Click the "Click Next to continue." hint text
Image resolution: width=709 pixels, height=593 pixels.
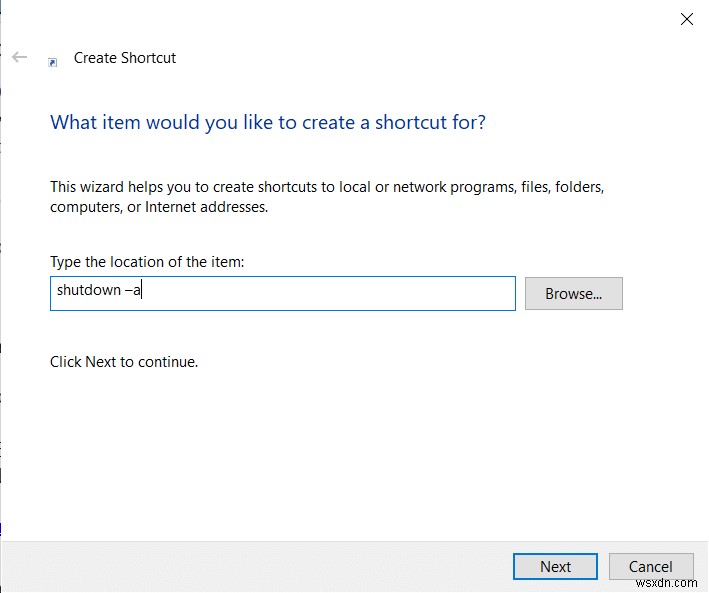124,362
